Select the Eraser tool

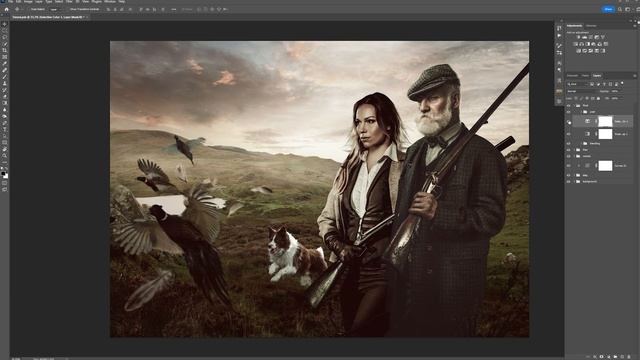pyautogui.click(x=4, y=96)
